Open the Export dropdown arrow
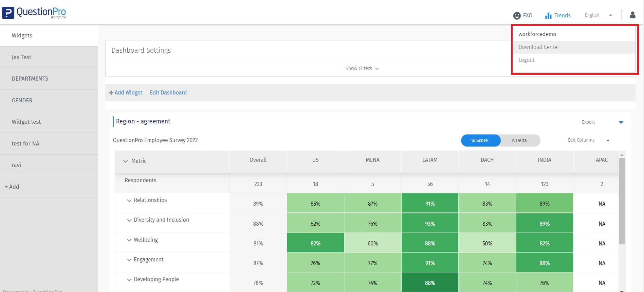 [621, 122]
